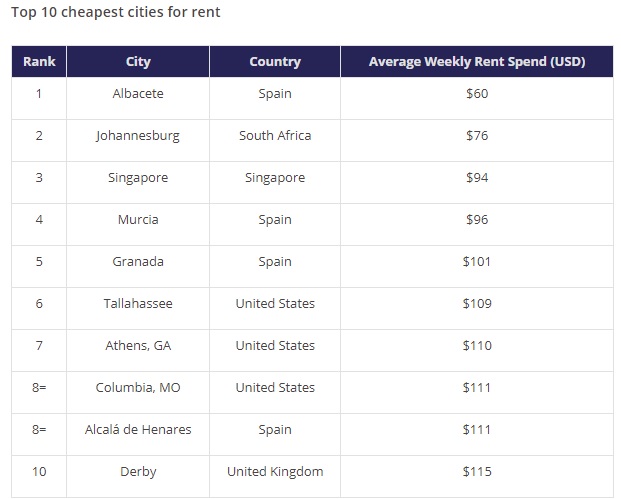Click the City column header
The height and width of the screenshot is (499, 621).
(138, 61)
